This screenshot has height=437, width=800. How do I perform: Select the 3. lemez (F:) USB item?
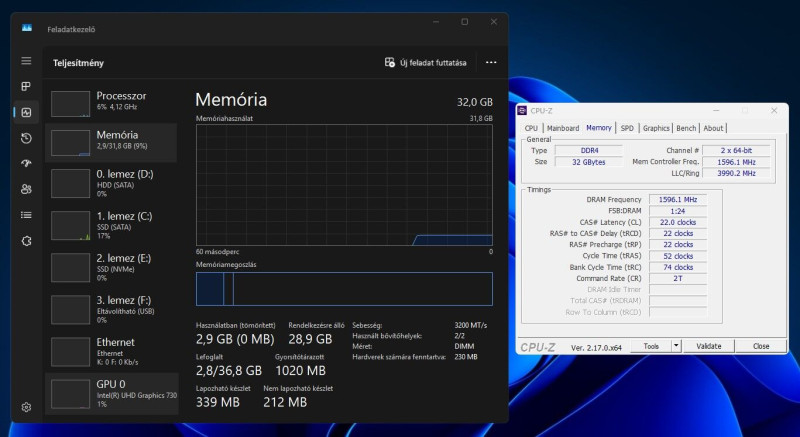111,310
